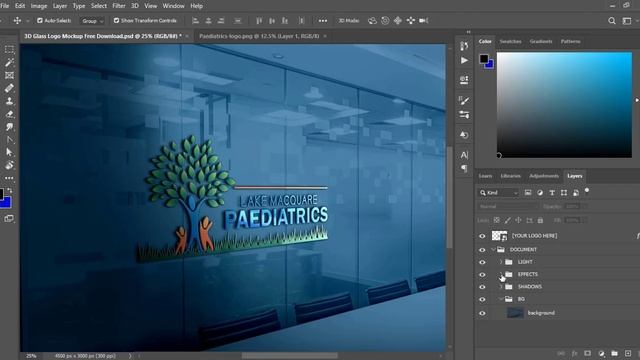Open the Kind layer filter dropdown

coord(498,193)
